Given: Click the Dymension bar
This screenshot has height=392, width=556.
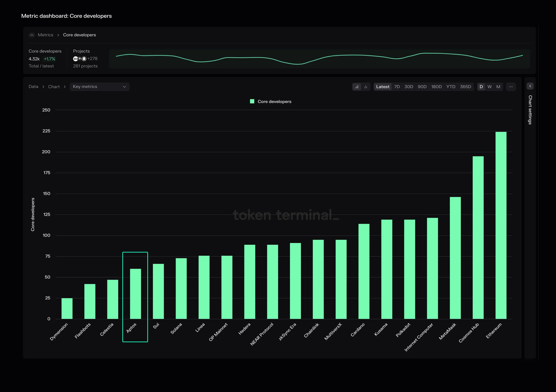Looking at the screenshot, I should pyautogui.click(x=67, y=308).
